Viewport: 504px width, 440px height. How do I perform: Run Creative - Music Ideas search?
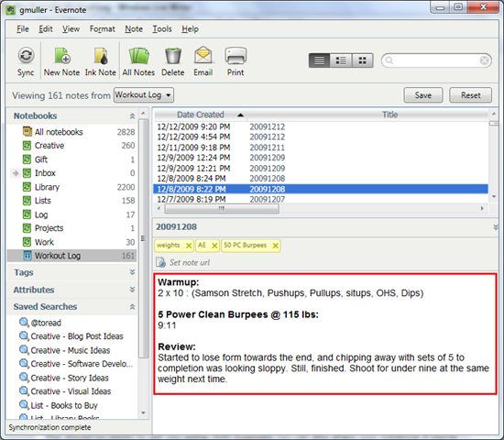click(65, 350)
